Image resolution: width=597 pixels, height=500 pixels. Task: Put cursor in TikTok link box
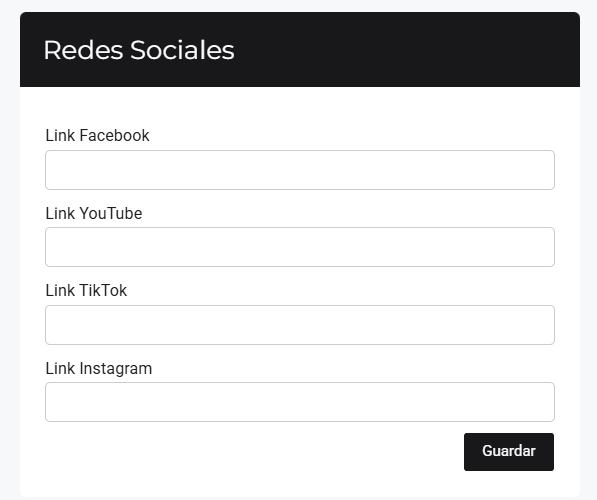(x=300, y=325)
